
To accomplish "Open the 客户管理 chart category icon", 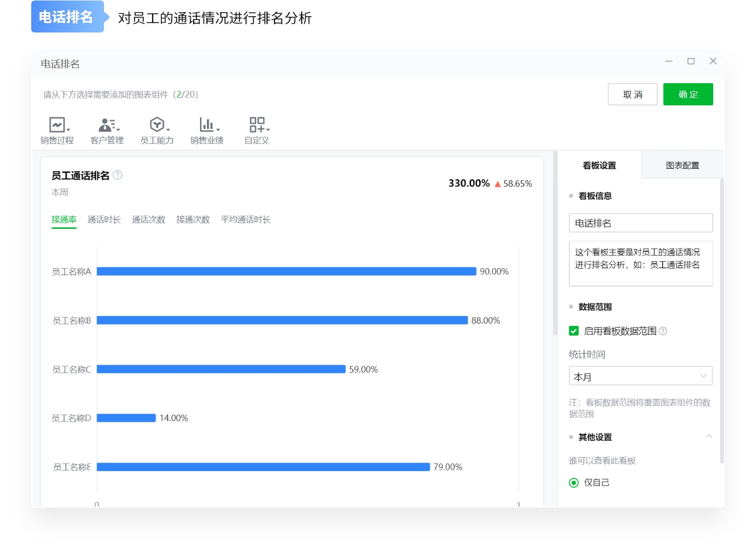I will click(x=107, y=125).
